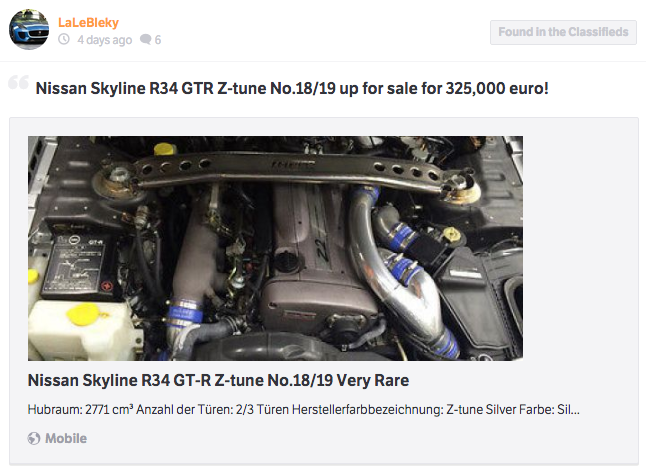646x474 pixels.
Task: Select the 'Found in the Classifieds' tag button
Action: pos(563,32)
